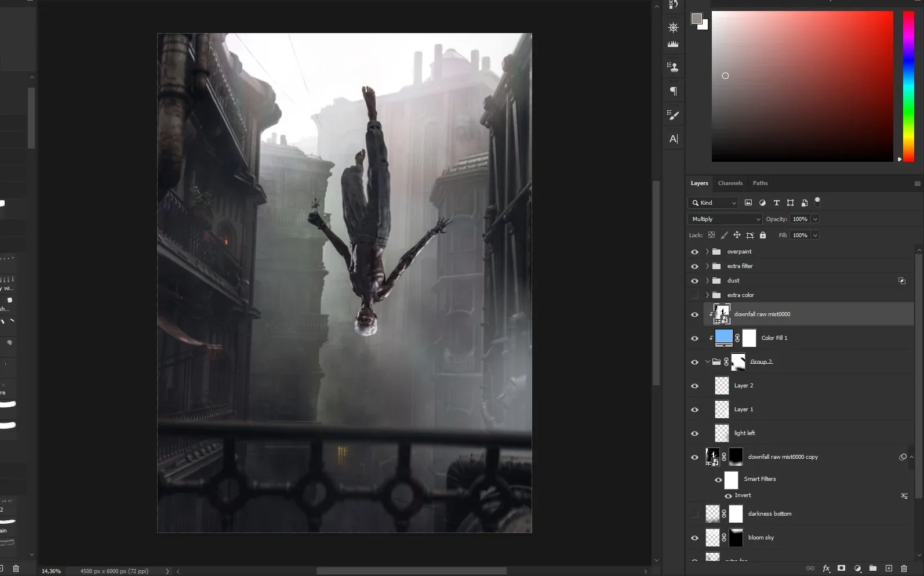Open the Character panel icon
The image size is (924, 576).
[x=673, y=139]
